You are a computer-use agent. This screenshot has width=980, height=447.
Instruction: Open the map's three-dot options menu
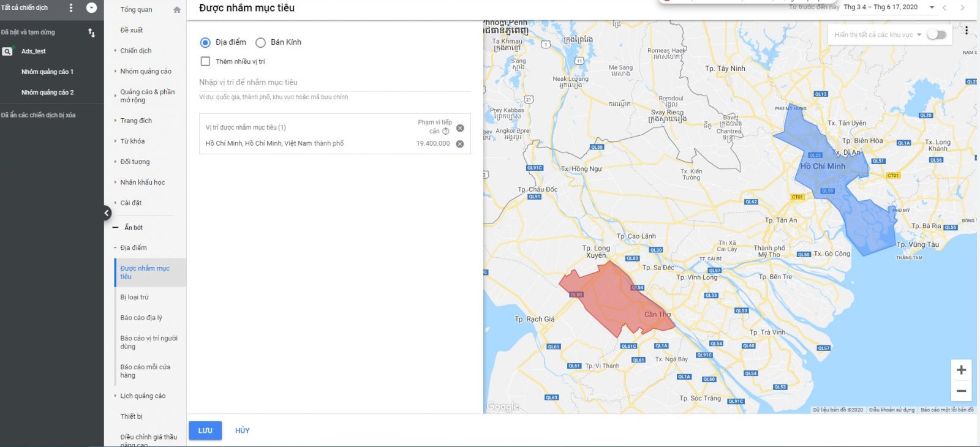[x=967, y=31]
